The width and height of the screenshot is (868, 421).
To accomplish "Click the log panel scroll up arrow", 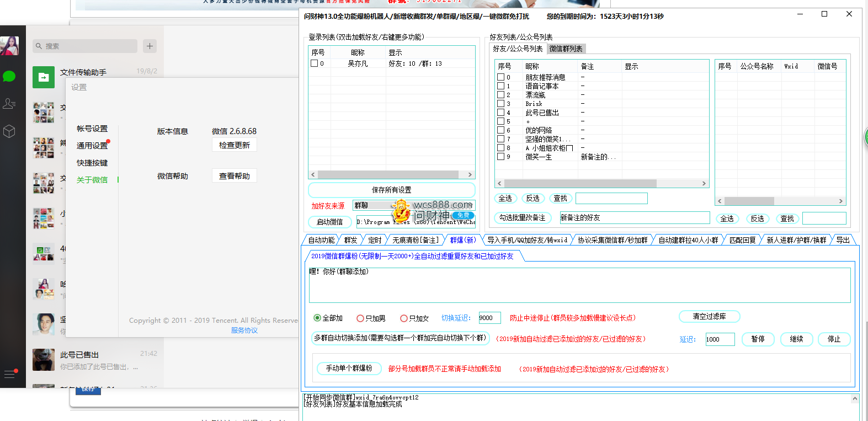I will click(x=855, y=398).
